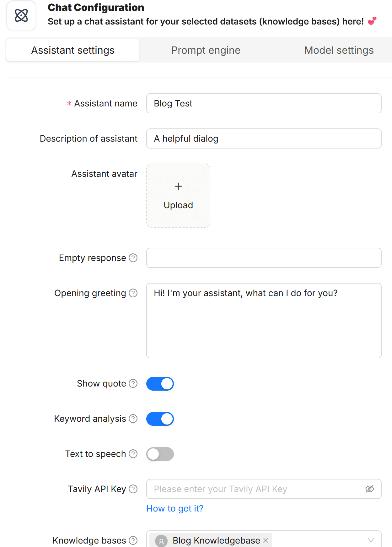Disable the Show quote toggle

(160, 383)
